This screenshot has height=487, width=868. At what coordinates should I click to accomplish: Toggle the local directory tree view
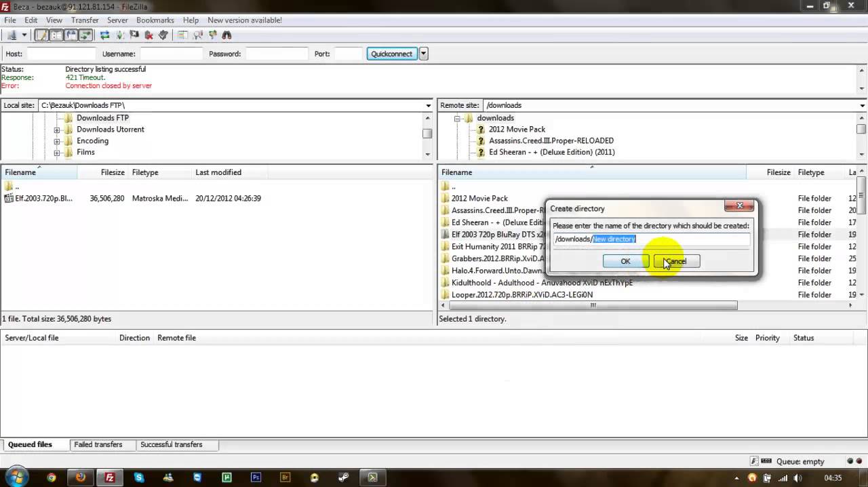pyautogui.click(x=56, y=35)
